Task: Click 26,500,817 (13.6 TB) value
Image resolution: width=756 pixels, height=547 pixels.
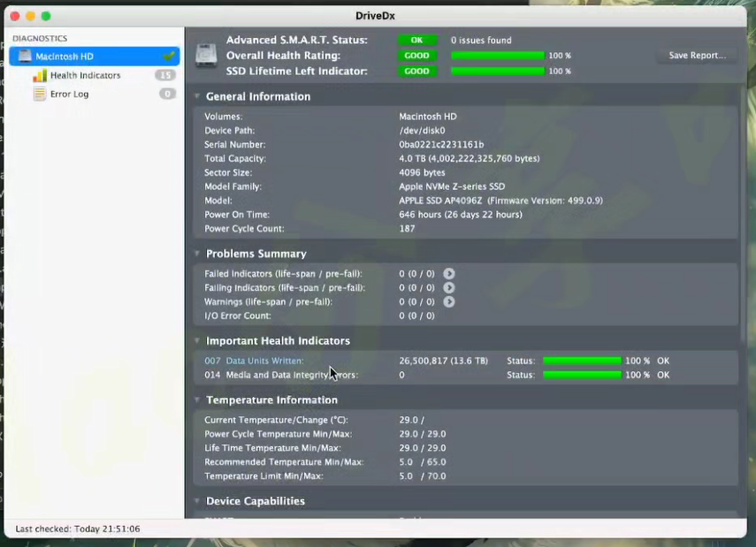Action: click(443, 361)
